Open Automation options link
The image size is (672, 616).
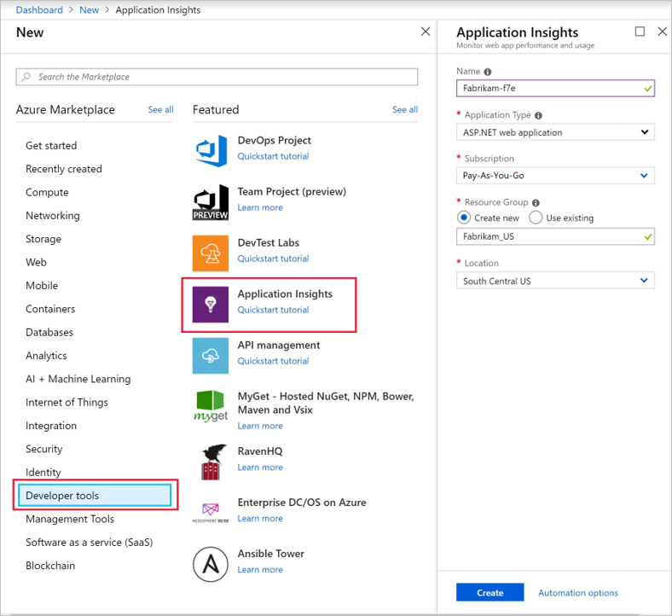tap(578, 593)
